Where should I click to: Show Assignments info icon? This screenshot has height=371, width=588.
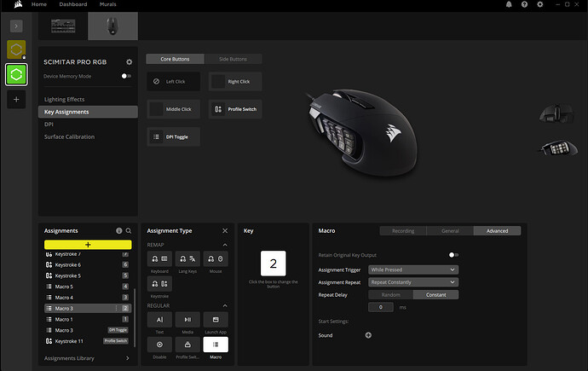pos(118,231)
